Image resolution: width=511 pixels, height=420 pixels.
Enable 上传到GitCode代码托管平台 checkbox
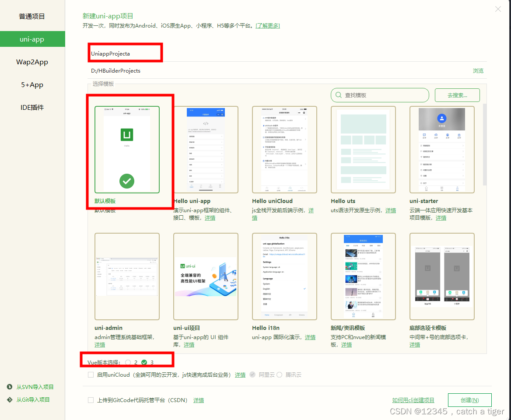coord(91,400)
